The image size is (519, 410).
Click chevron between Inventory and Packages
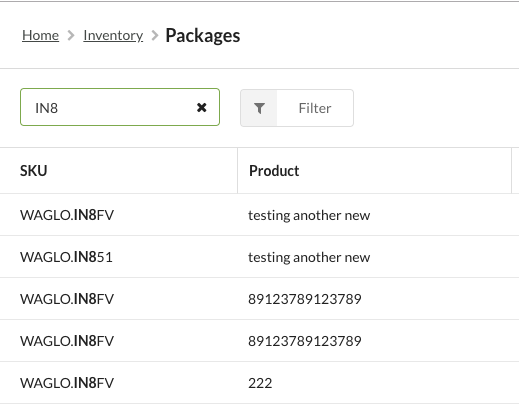point(155,35)
